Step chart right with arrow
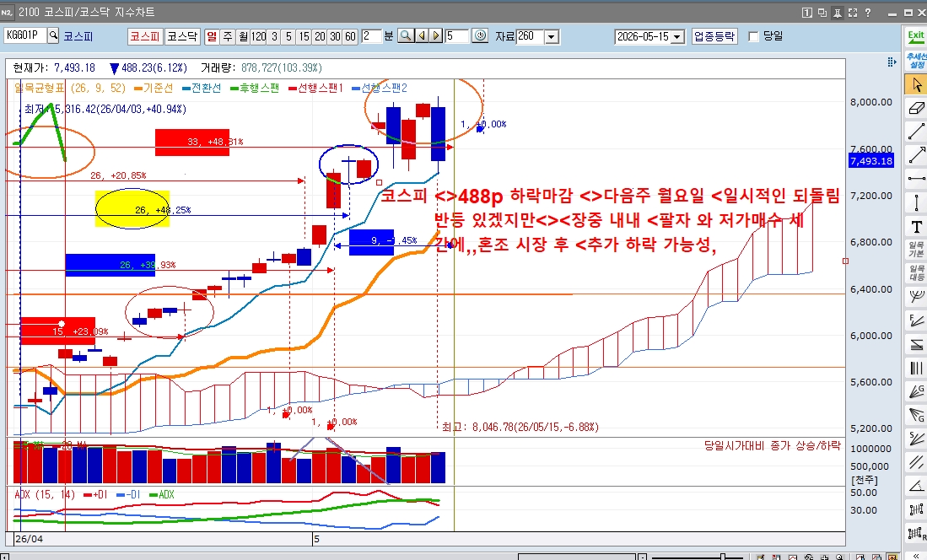927x560 pixels. pyautogui.click(x=436, y=36)
